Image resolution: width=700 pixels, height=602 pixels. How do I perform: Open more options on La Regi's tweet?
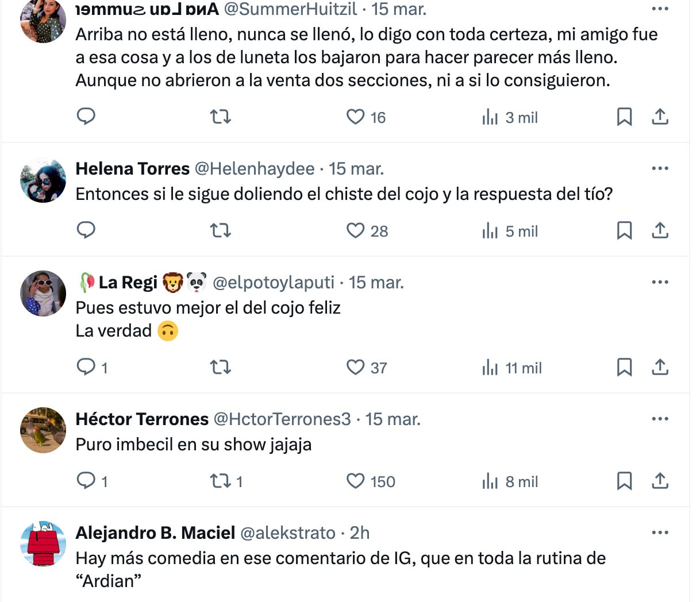[x=660, y=281]
